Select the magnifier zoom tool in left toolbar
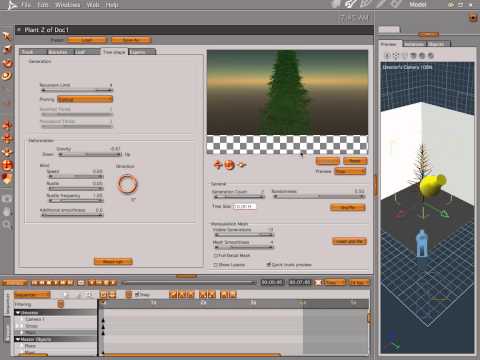480x360 pixels. click(7, 225)
